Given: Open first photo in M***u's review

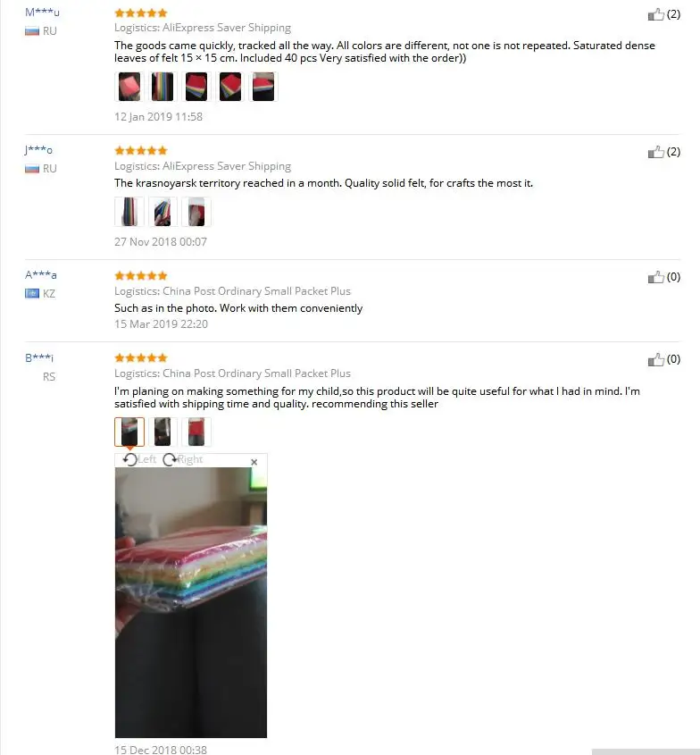Looking at the screenshot, I should pos(129,87).
